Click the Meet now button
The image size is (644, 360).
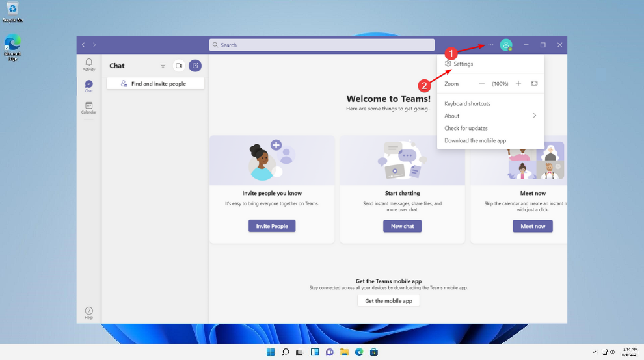[533, 226]
